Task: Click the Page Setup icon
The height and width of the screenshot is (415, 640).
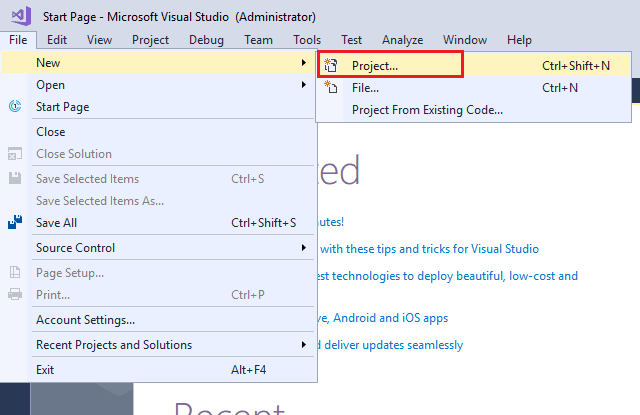Action: click(x=15, y=272)
